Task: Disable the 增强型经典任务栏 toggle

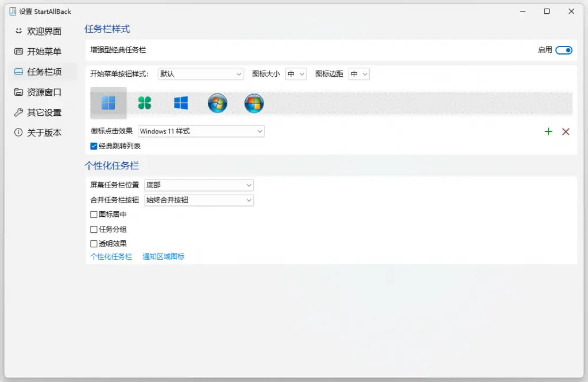Action: pyautogui.click(x=563, y=50)
